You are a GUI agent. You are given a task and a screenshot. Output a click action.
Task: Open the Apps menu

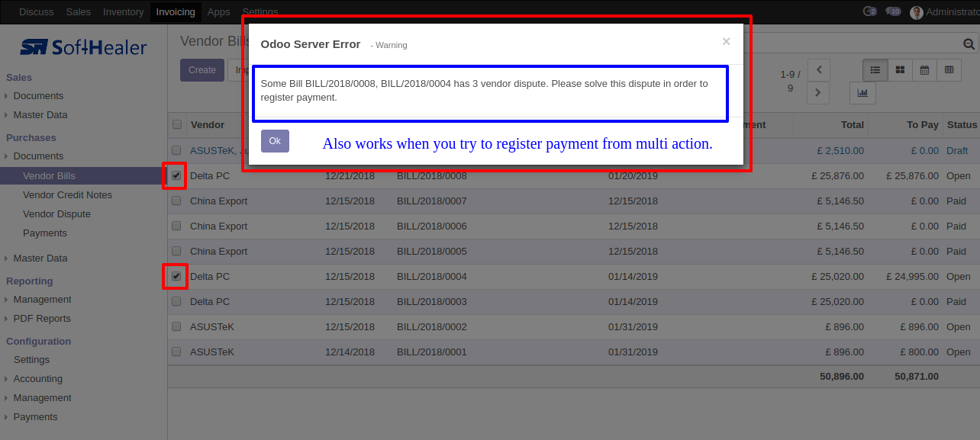coord(219,11)
